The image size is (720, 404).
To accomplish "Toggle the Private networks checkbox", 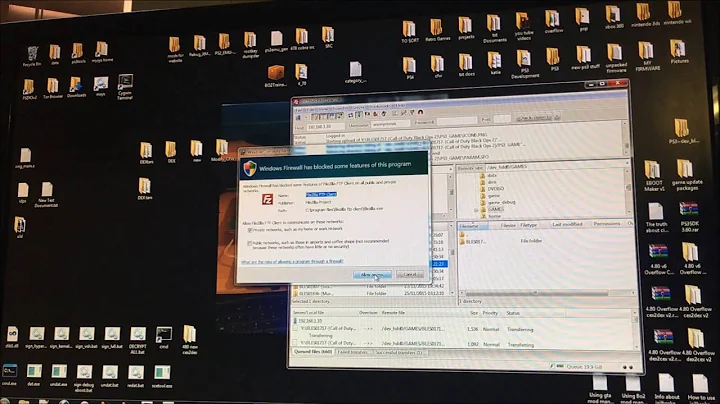I will 250,230.
